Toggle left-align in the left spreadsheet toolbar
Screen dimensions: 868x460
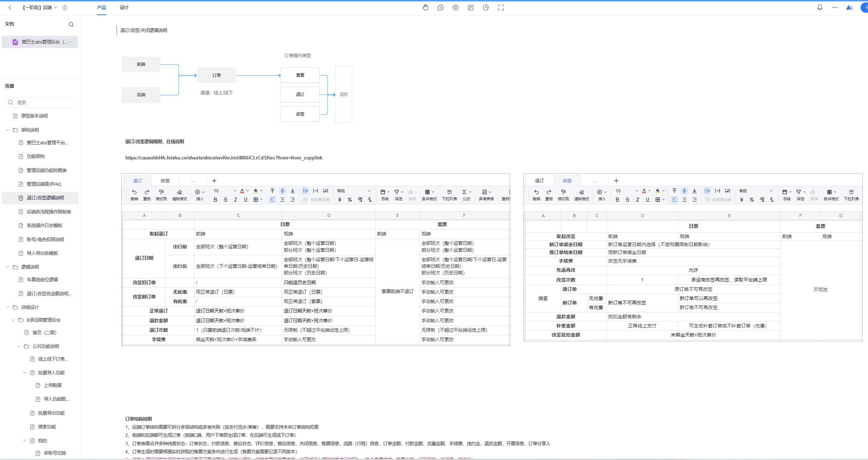(272, 199)
